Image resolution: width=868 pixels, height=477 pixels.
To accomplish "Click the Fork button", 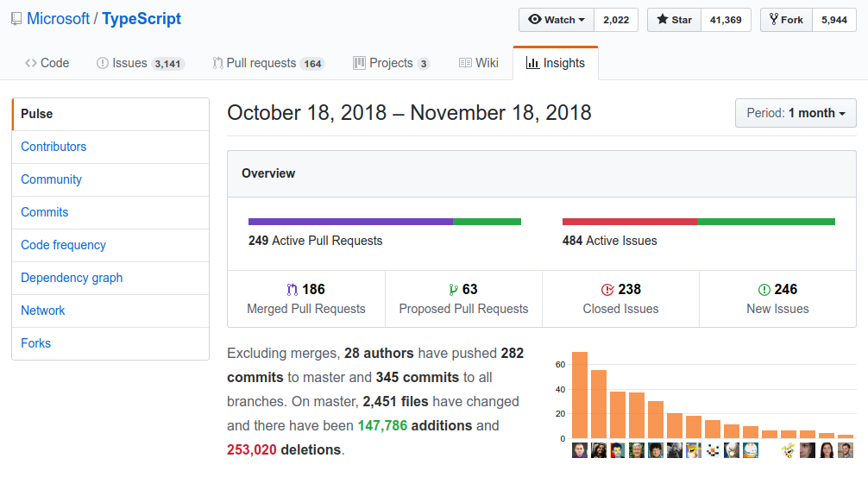I will tap(786, 20).
